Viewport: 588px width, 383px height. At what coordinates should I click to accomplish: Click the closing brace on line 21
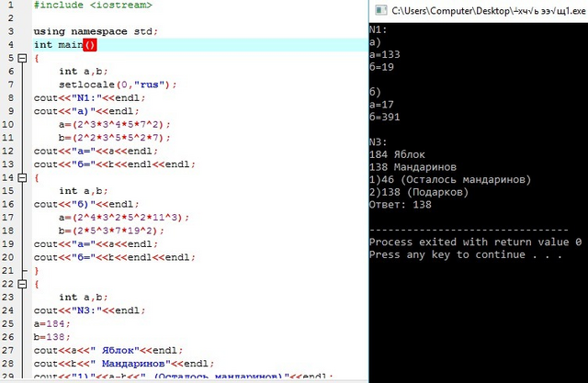[x=37, y=271]
